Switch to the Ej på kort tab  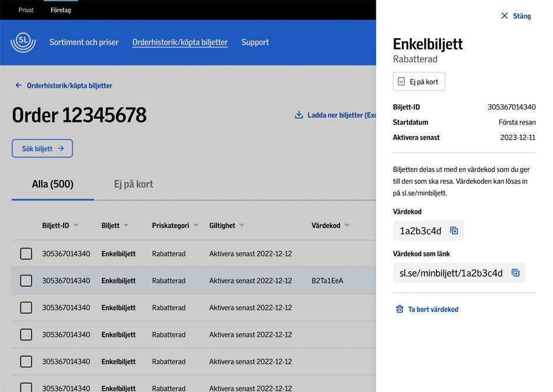(134, 184)
